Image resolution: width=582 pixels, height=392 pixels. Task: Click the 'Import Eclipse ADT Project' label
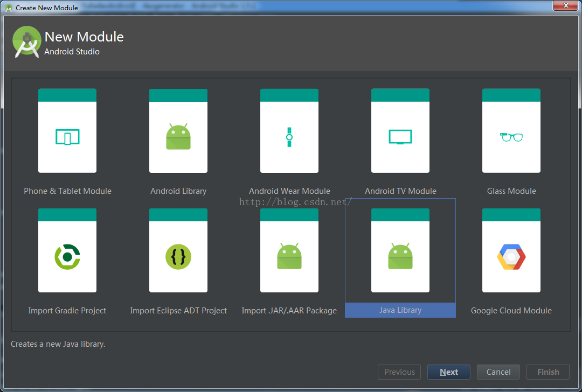(x=178, y=311)
